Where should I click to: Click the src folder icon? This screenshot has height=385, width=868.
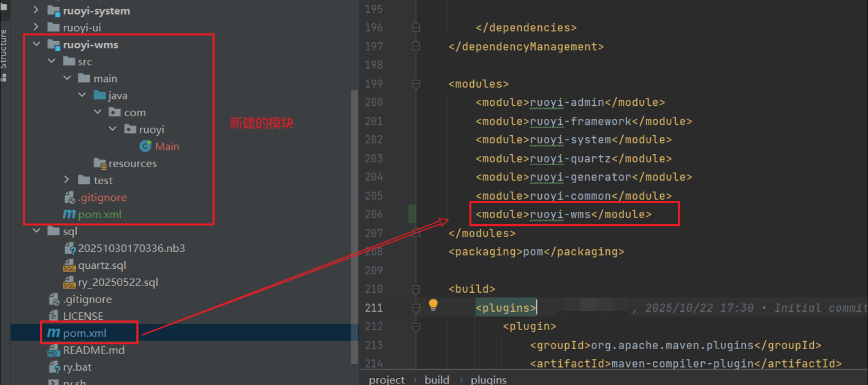coord(69,61)
